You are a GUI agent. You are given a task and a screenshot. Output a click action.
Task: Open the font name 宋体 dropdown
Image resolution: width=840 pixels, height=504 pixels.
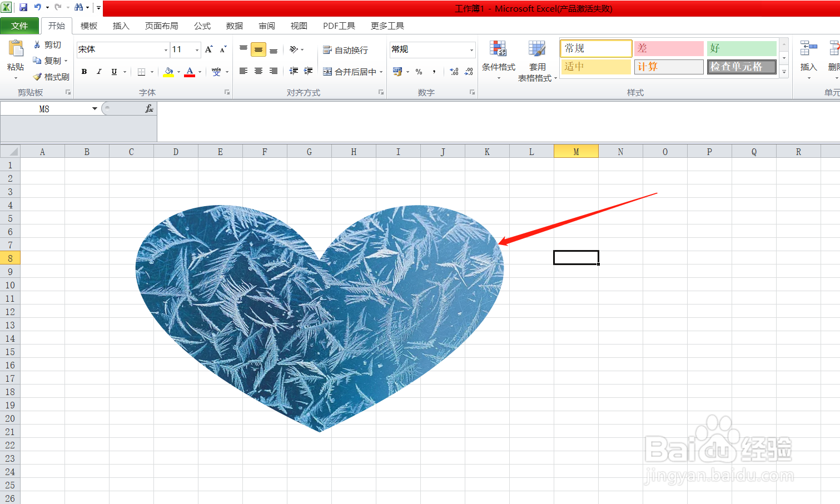pos(166,50)
